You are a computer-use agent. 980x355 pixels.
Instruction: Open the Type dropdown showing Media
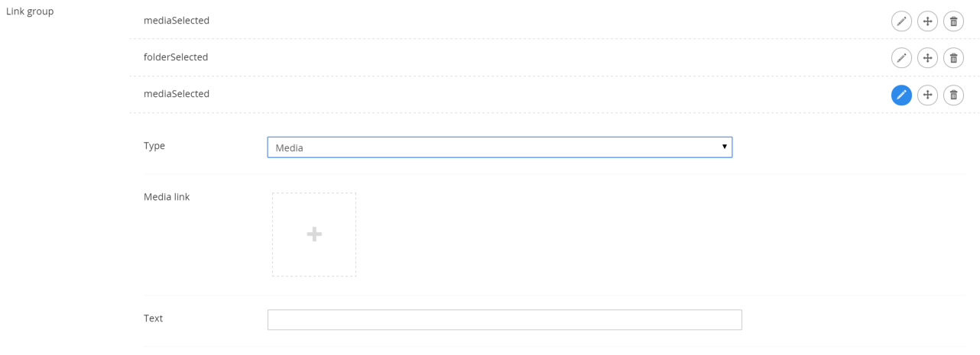[499, 147]
